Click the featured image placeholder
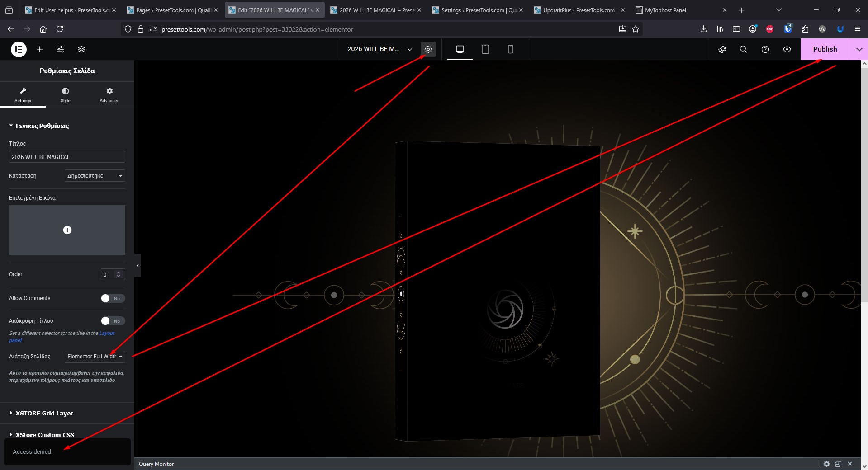 [x=67, y=230]
